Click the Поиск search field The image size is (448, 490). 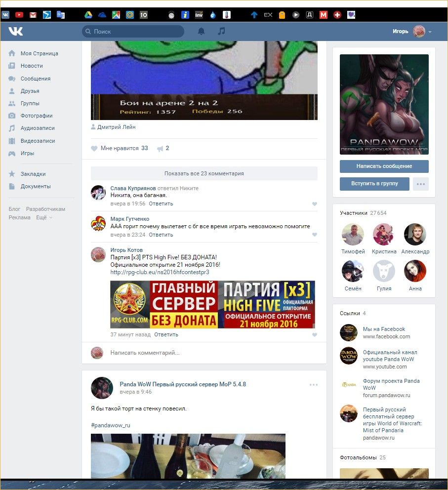[133, 31]
